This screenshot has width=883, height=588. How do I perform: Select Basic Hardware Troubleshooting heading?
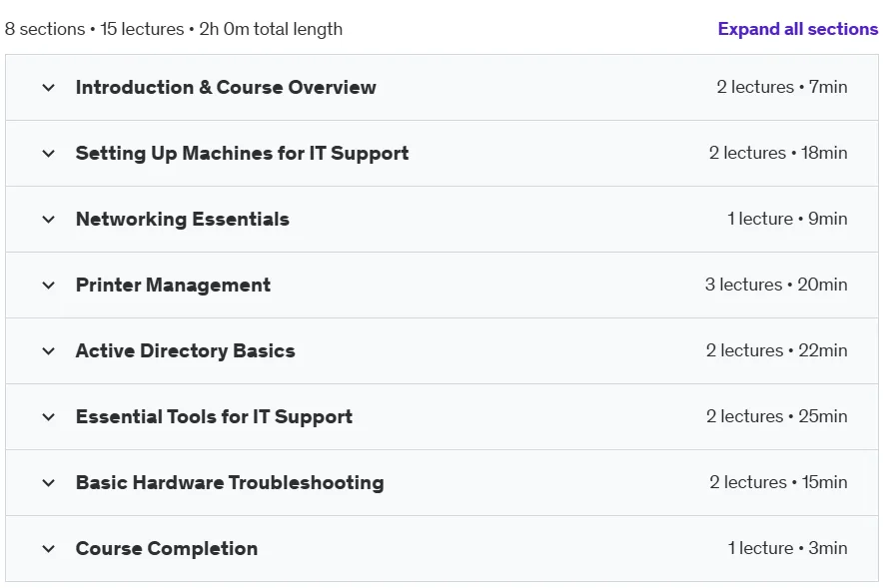coord(230,482)
